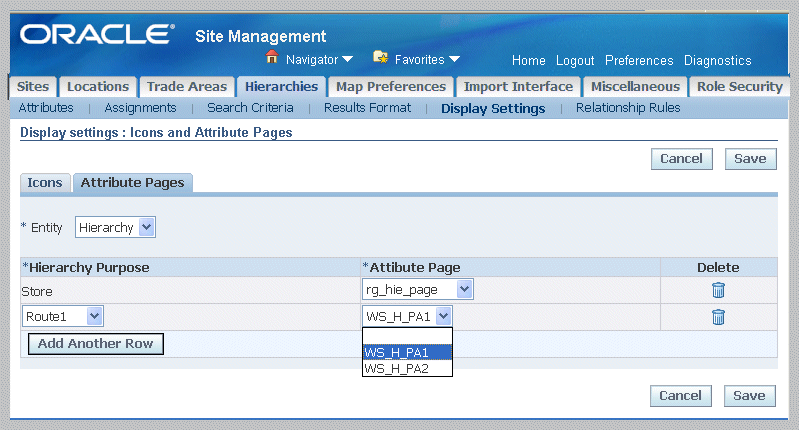Click the Navigator house icon

coord(272,57)
